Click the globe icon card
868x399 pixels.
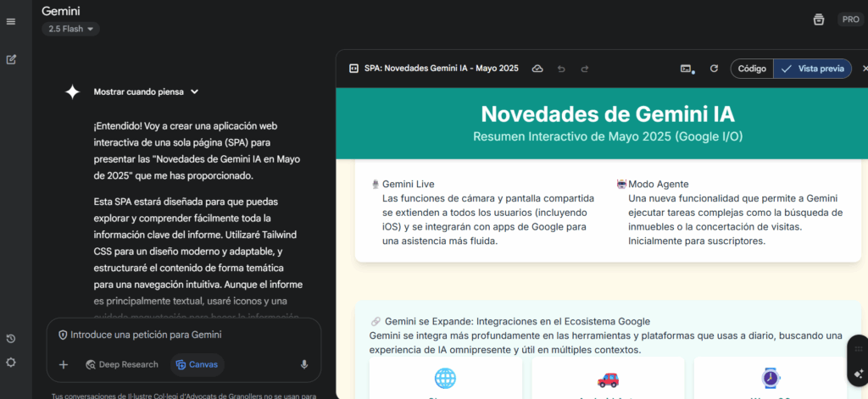coord(446,378)
